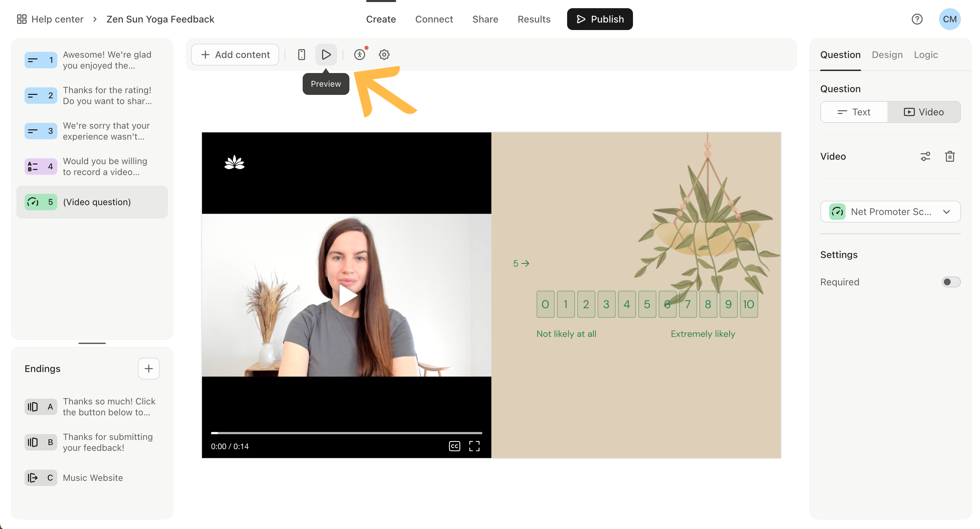Screen dimensions: 980x529
Task: Open video adjustment sliders icon
Action: point(925,156)
